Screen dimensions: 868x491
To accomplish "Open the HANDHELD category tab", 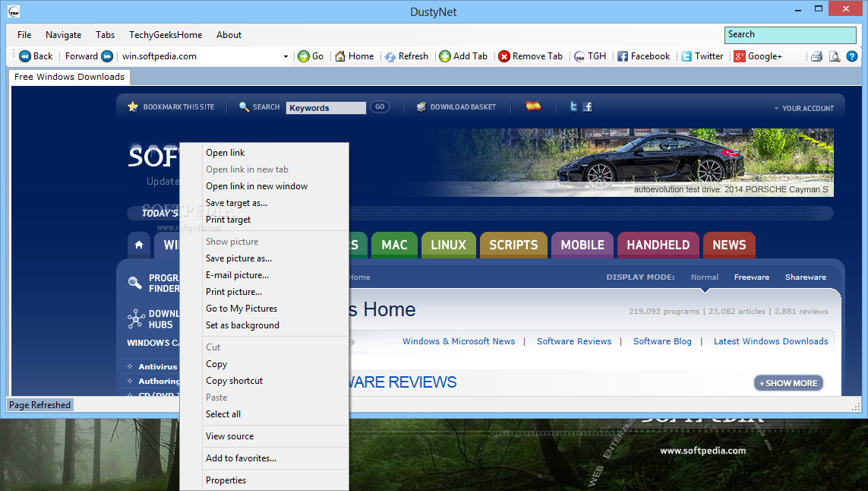I will pyautogui.click(x=658, y=245).
